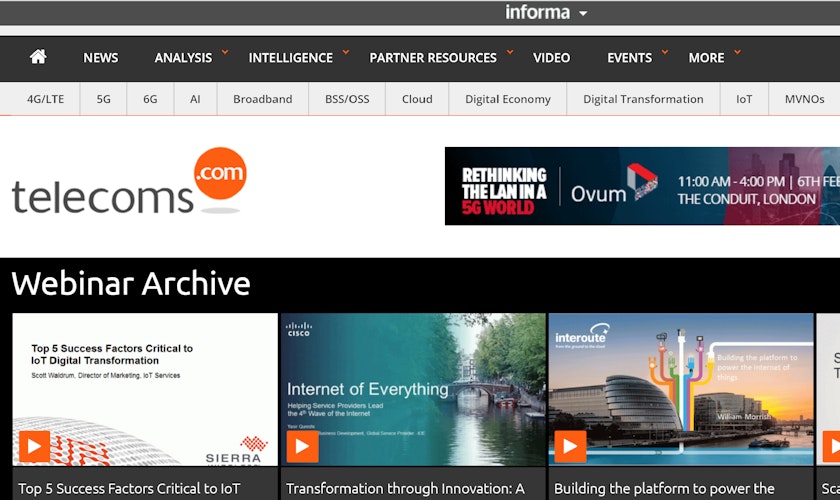Open the Internet of Everything webinar thumbnail

413,389
